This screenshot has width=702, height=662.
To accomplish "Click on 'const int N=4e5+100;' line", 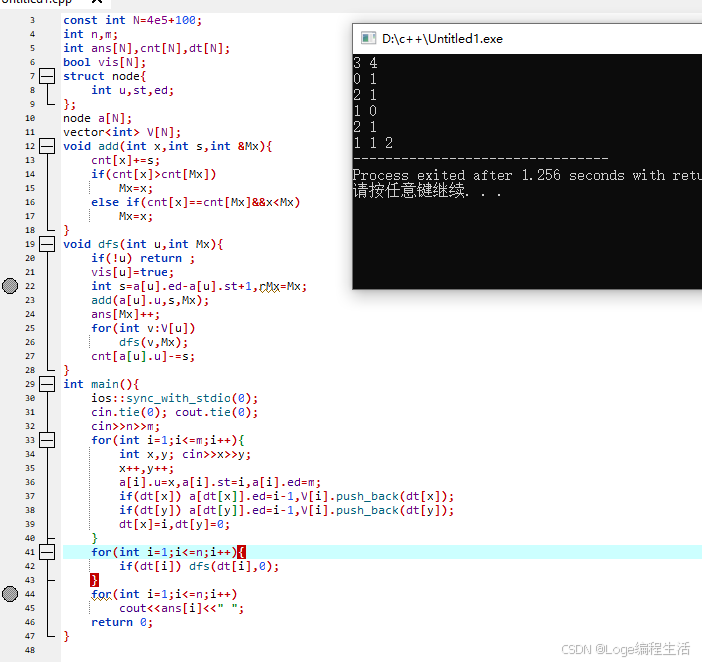I will tap(133, 20).
